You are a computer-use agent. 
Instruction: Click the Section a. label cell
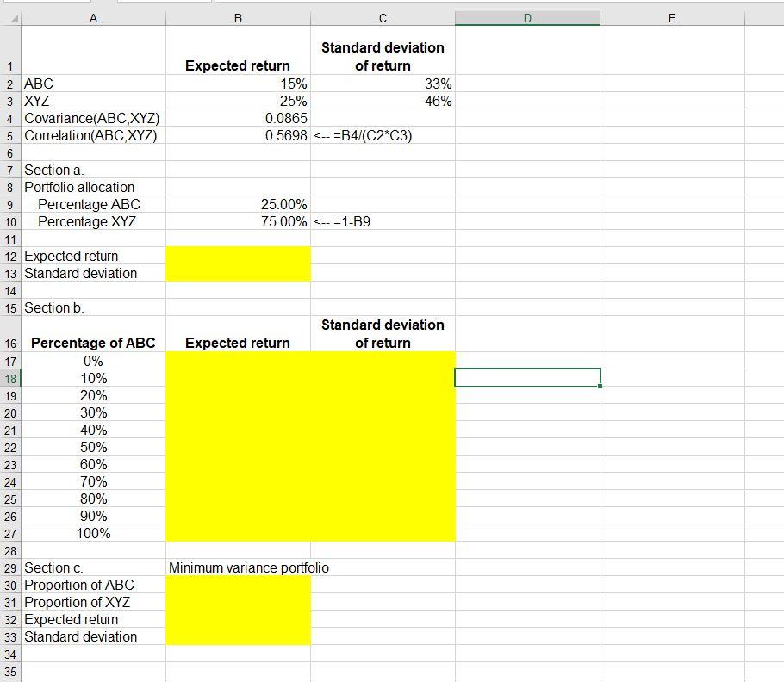(x=93, y=170)
